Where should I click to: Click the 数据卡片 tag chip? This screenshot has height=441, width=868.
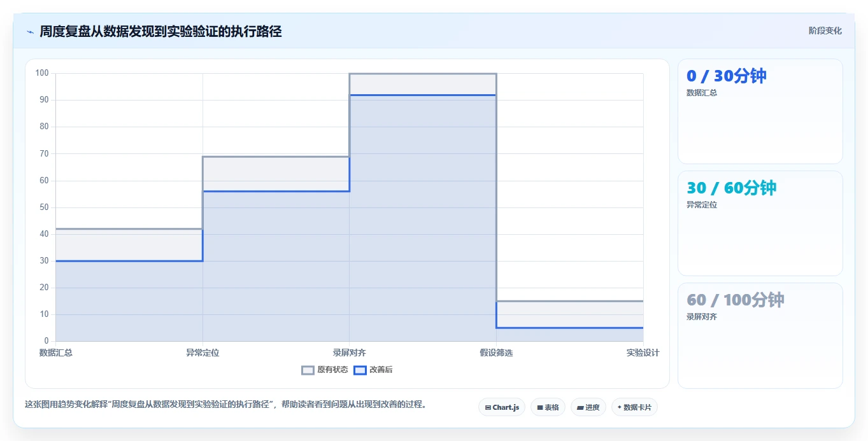(634, 407)
